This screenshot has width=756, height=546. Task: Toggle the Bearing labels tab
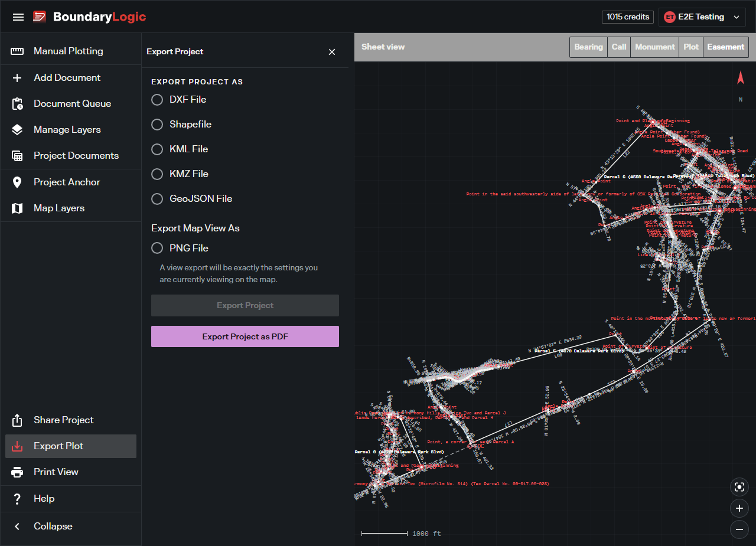pos(588,47)
